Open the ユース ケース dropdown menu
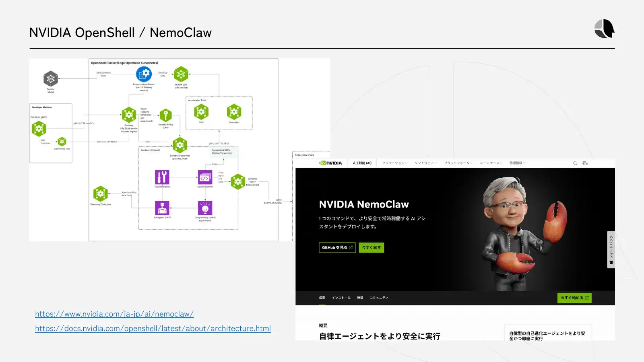 [x=491, y=163]
